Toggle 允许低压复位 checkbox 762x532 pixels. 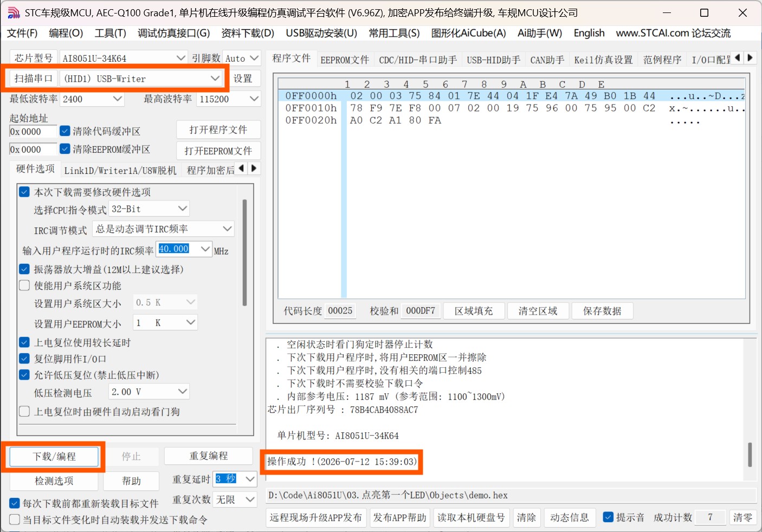pos(24,375)
